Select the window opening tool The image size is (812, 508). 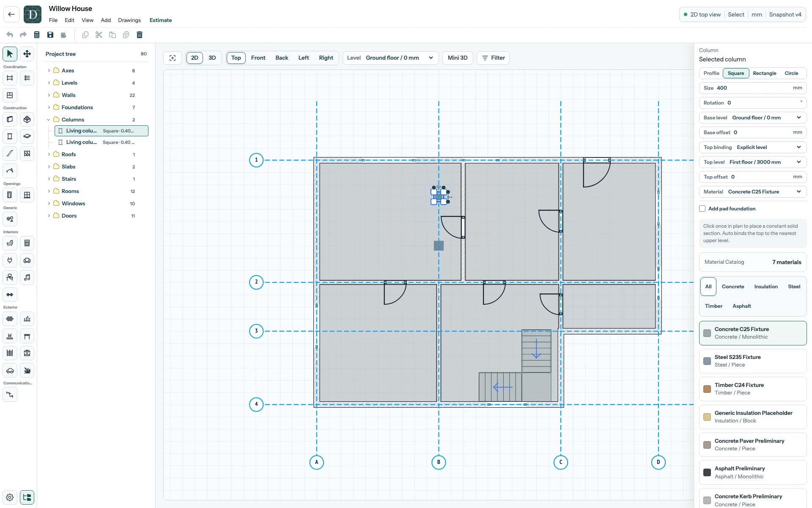click(x=27, y=195)
